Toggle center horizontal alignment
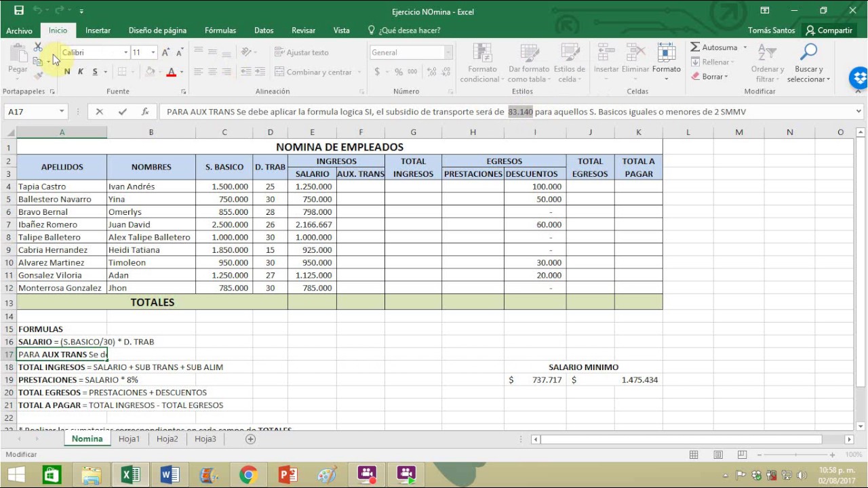The height and width of the screenshot is (488, 868). point(212,72)
